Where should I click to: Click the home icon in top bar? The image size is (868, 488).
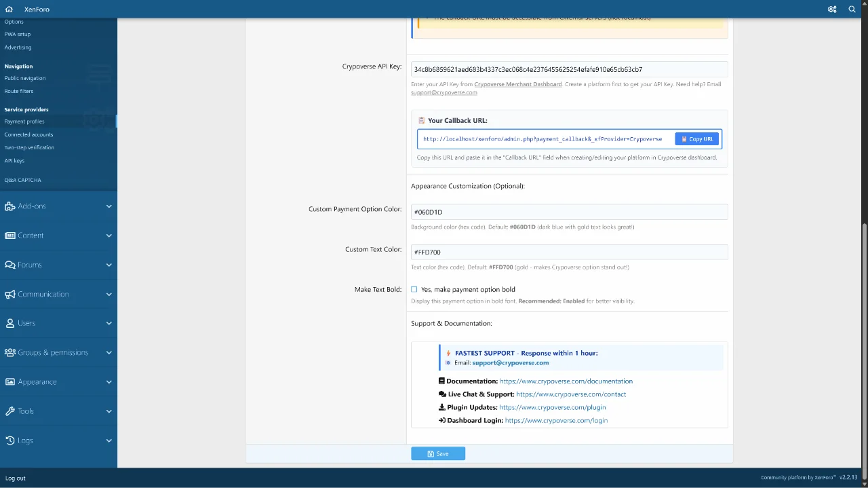coord(9,10)
